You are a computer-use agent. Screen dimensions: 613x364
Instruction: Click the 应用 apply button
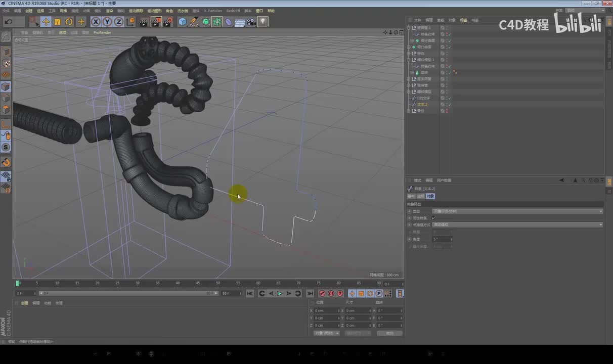(389, 333)
